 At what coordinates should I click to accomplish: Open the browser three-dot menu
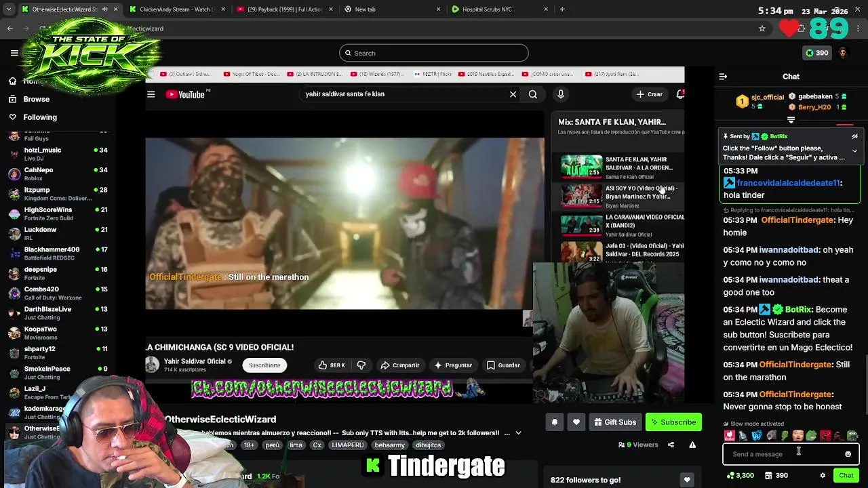(x=859, y=28)
